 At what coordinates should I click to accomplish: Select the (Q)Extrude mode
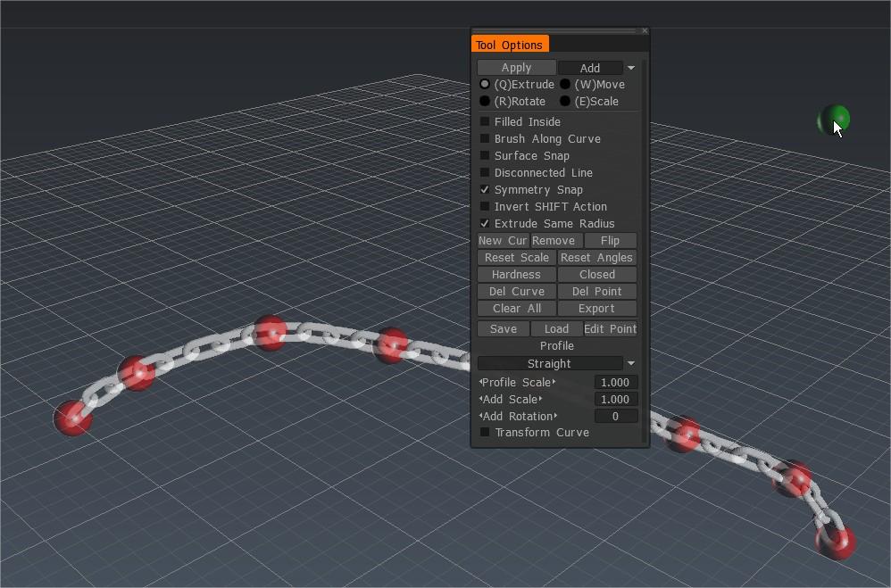point(485,84)
